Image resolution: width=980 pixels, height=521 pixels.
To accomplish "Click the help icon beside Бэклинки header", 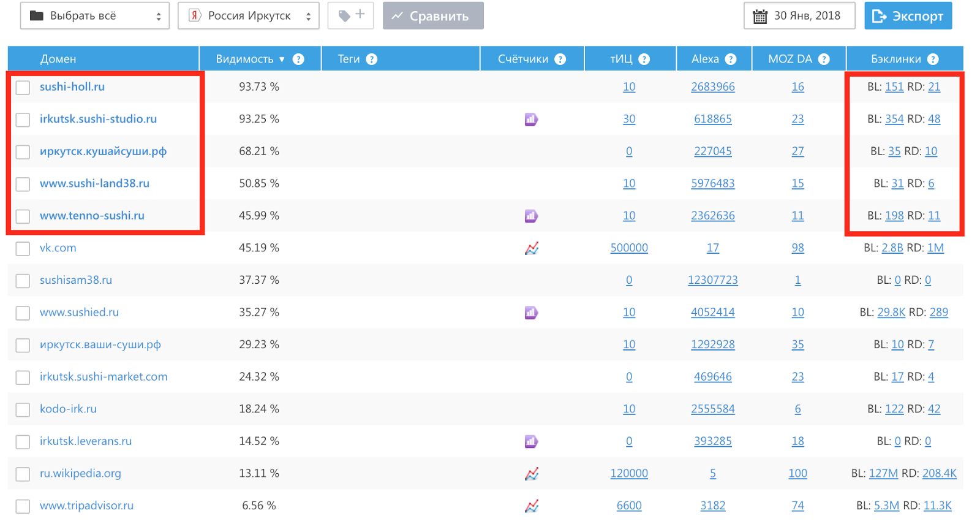I will tap(933, 59).
